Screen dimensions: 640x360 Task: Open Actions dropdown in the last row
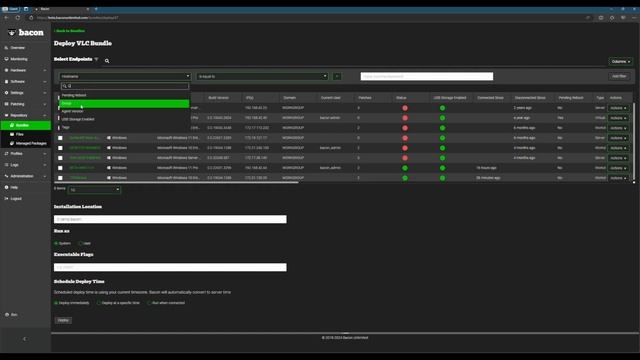(x=618, y=178)
